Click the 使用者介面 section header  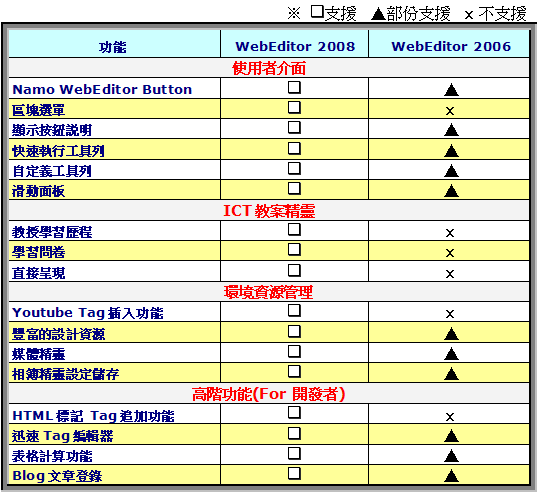(269, 68)
